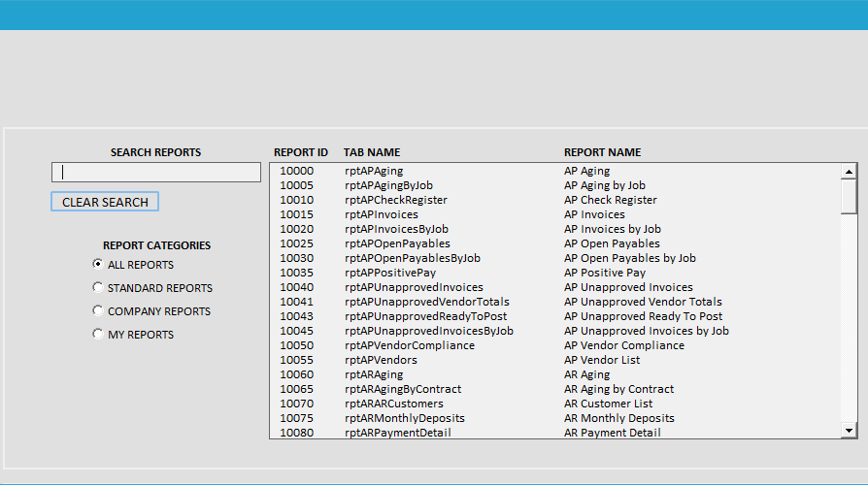
Task: Select rptAPVendors tab name
Action: point(381,360)
